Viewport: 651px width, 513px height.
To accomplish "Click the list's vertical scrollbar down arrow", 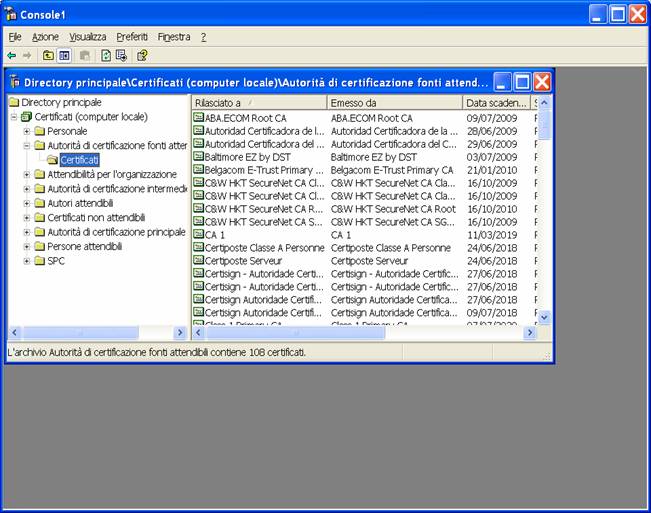I will (x=544, y=318).
